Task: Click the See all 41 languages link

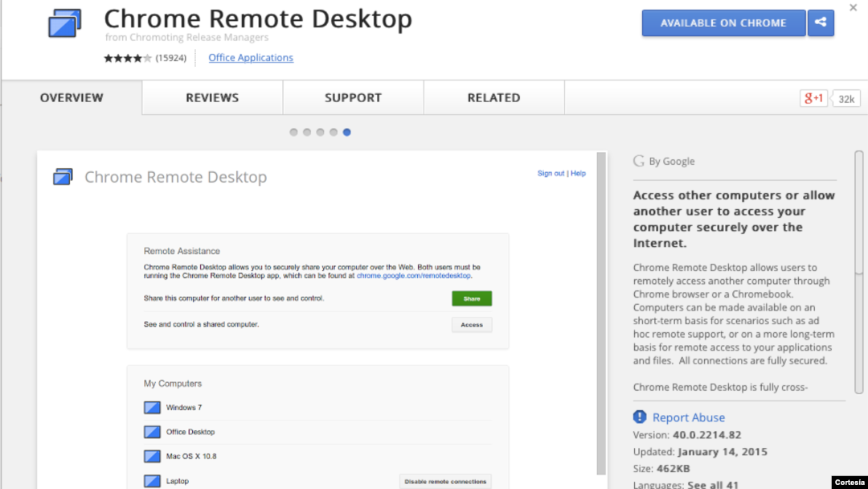Action: point(712,484)
